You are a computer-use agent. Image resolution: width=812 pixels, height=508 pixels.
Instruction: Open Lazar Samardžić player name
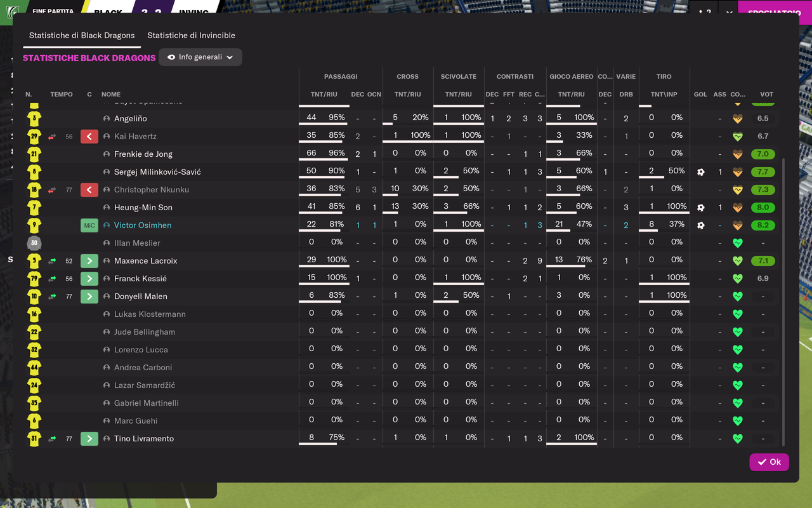pyautogui.click(x=145, y=385)
